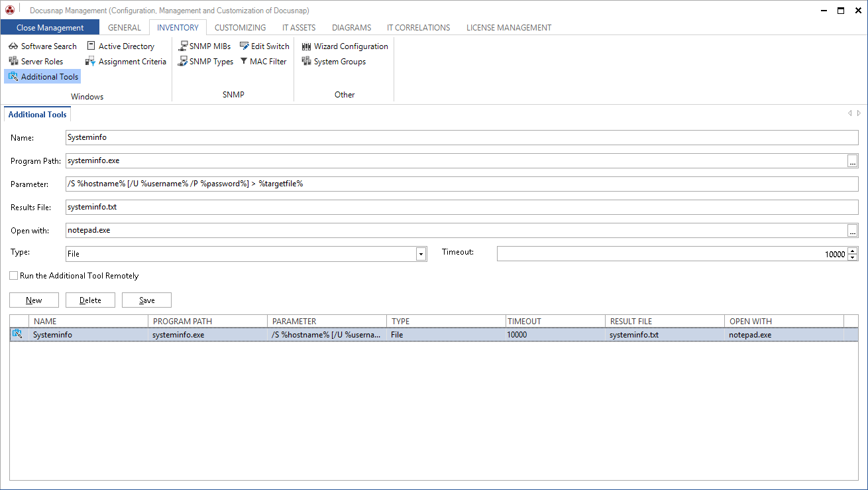Open Server Roles settings
Image resolution: width=868 pixels, height=490 pixels.
coord(36,62)
